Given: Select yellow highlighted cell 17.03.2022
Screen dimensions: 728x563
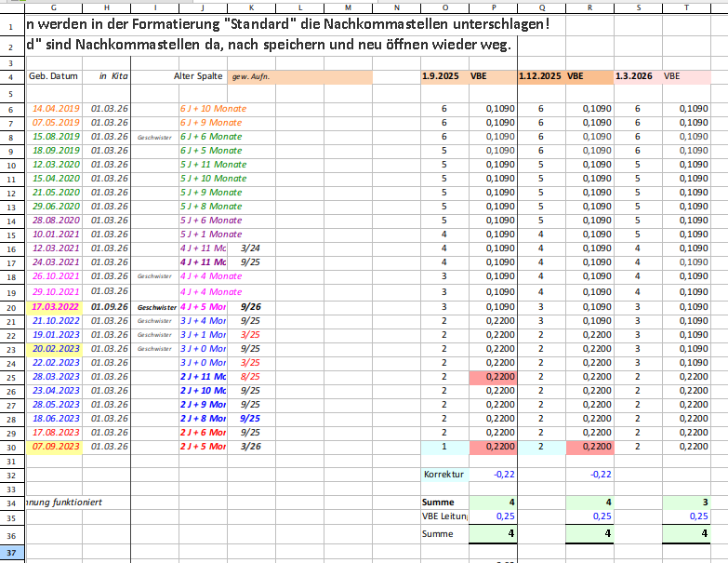Looking at the screenshot, I should point(55,307).
